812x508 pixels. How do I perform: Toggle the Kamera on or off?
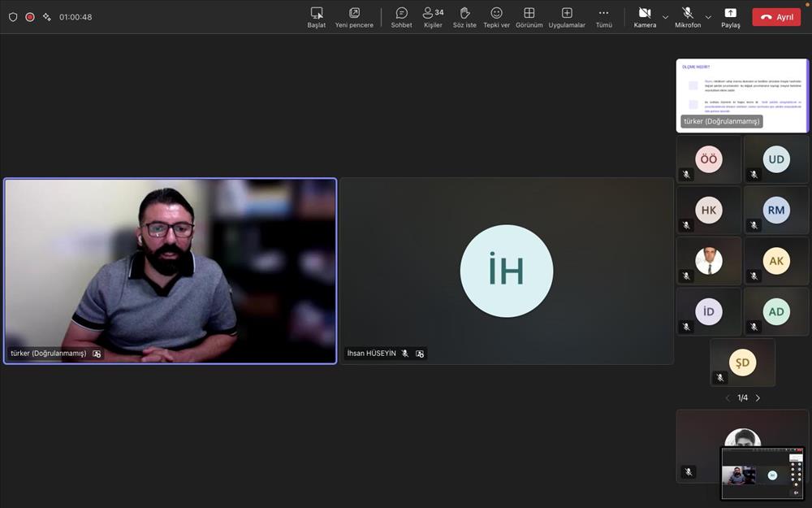coord(645,17)
